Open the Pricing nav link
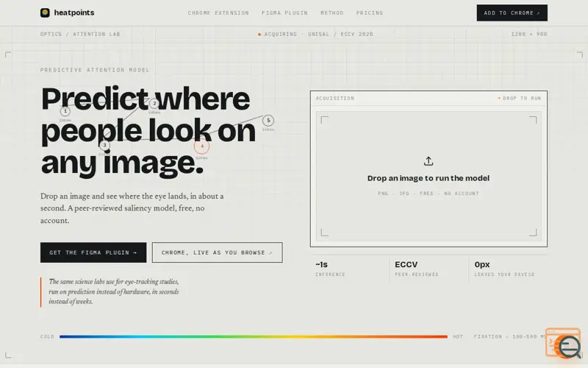588x368 pixels. click(x=370, y=13)
